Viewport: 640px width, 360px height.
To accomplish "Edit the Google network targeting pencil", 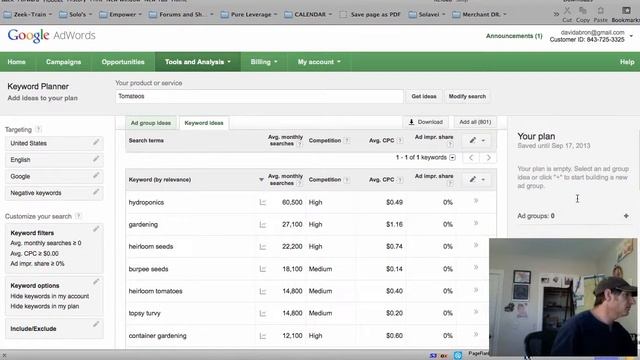I will pyautogui.click(x=96, y=176).
